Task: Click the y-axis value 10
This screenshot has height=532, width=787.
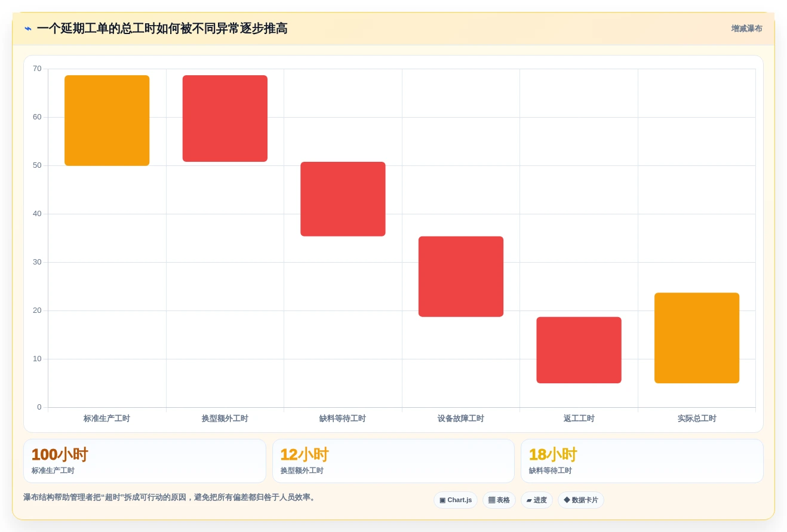Action: click(x=37, y=359)
